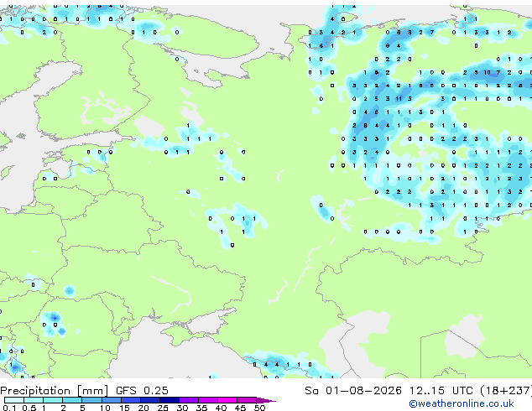The width and height of the screenshot is (532, 411).
Task: Click the '12..15 UTC' time text
Action: [x=441, y=391]
